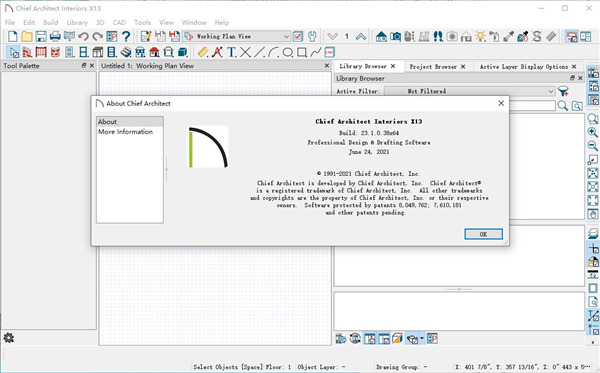
Task: Click the Open folder icon
Action: click(27, 36)
